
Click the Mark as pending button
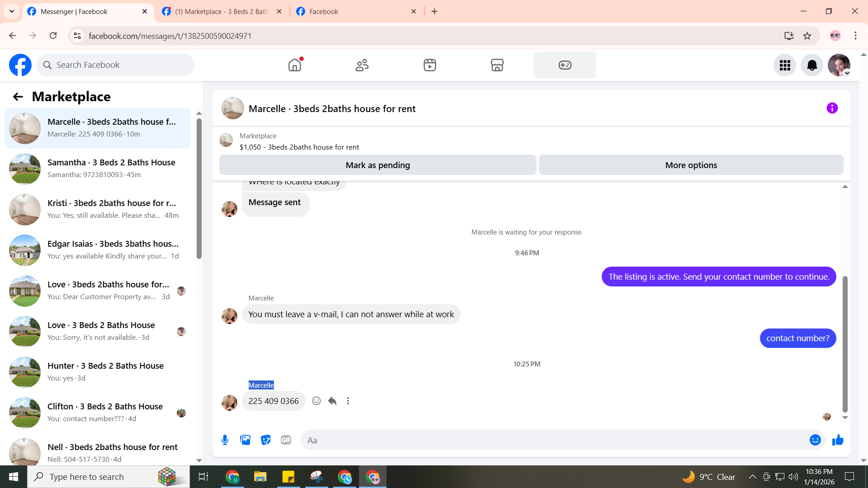pos(377,165)
